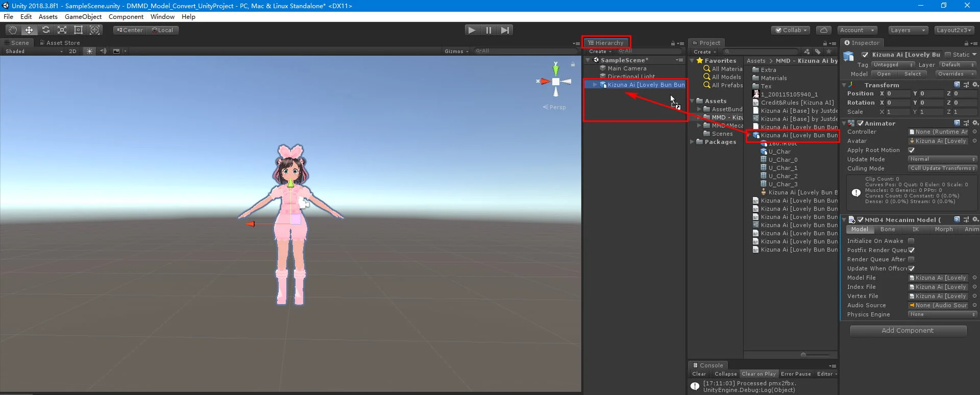Open the Update Mode dropdown

(x=942, y=159)
